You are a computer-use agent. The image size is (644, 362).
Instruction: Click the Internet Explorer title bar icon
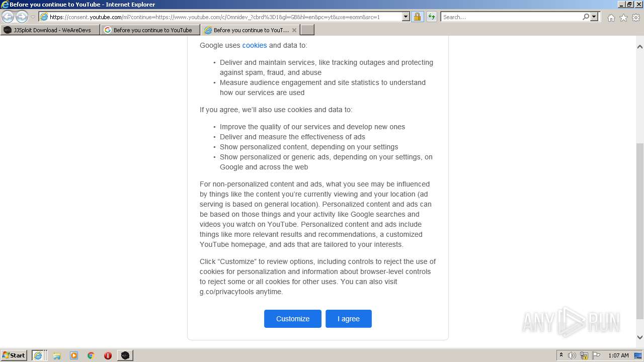[5, 5]
